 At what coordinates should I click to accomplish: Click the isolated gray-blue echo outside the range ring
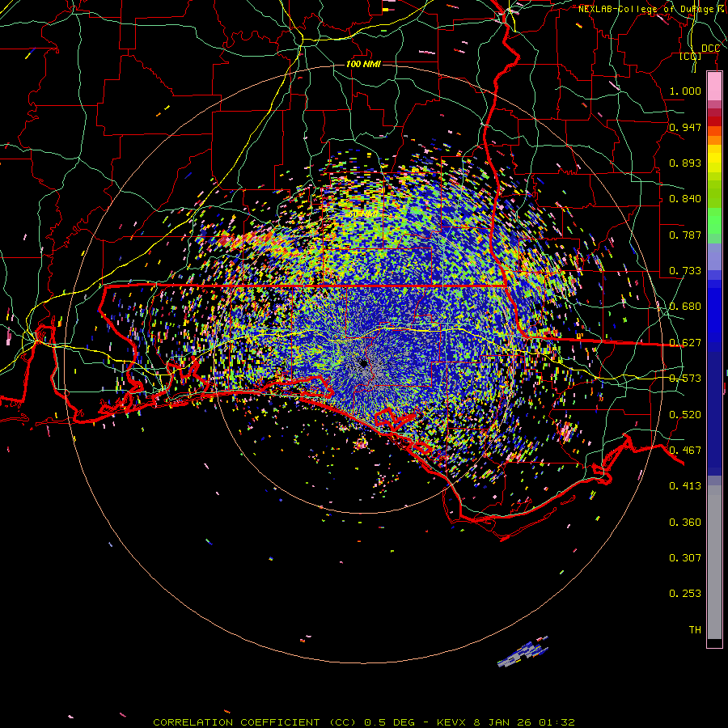[523, 652]
